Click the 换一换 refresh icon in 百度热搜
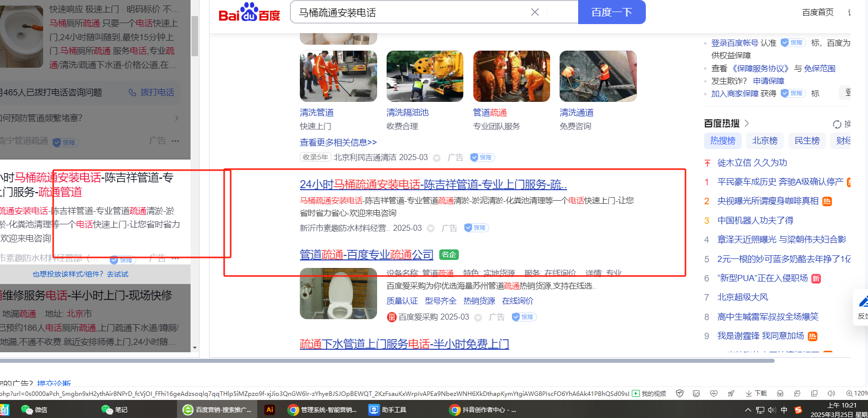This screenshot has height=418, width=868. coord(837,124)
